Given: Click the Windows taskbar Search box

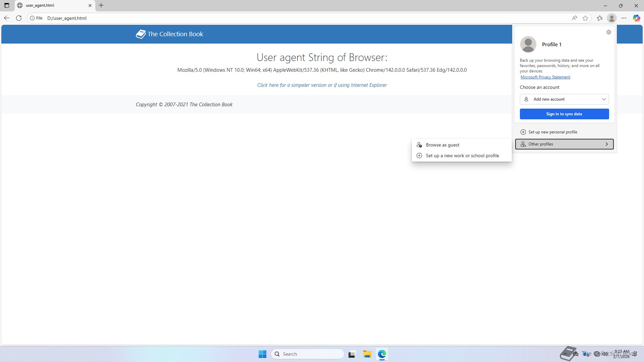Looking at the screenshot, I should click(x=307, y=354).
